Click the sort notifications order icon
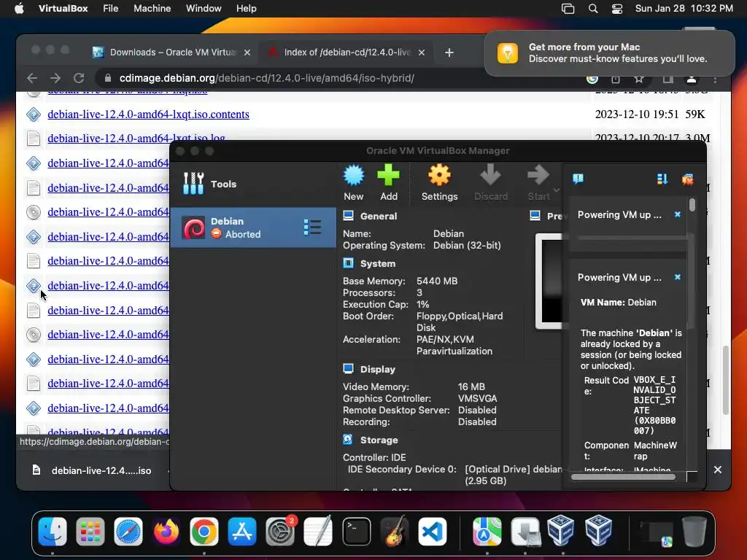Viewport: 747px width, 560px height. coord(662,179)
